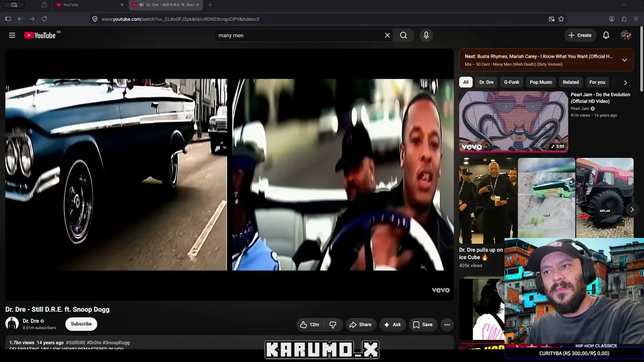This screenshot has width=644, height=362.
Task: Open more actions three-dot menu
Action: click(x=447, y=325)
